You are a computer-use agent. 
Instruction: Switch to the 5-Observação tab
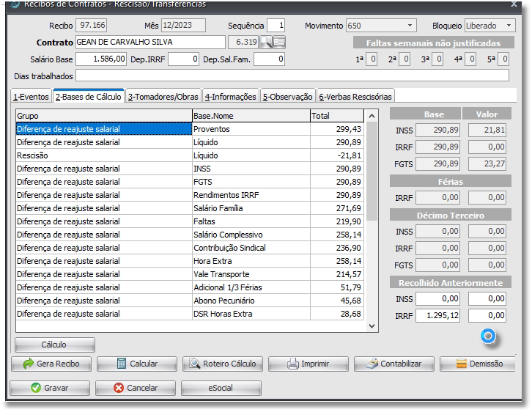tap(287, 97)
